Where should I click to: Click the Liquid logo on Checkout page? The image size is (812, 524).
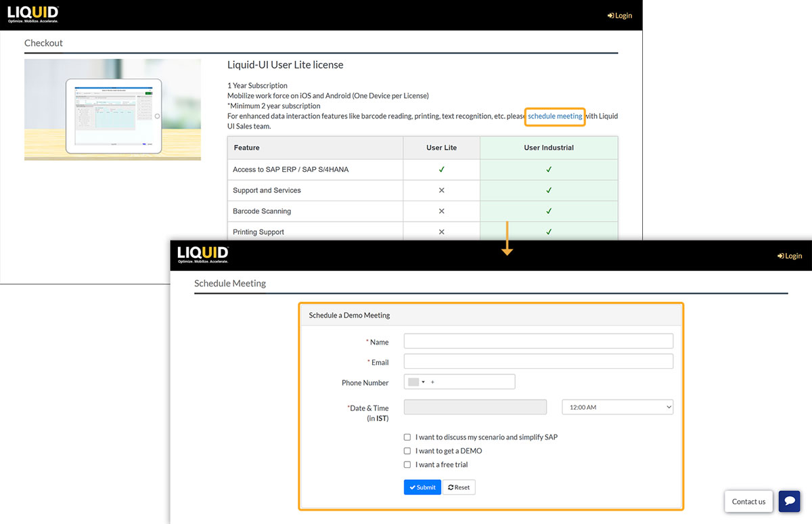coord(33,14)
